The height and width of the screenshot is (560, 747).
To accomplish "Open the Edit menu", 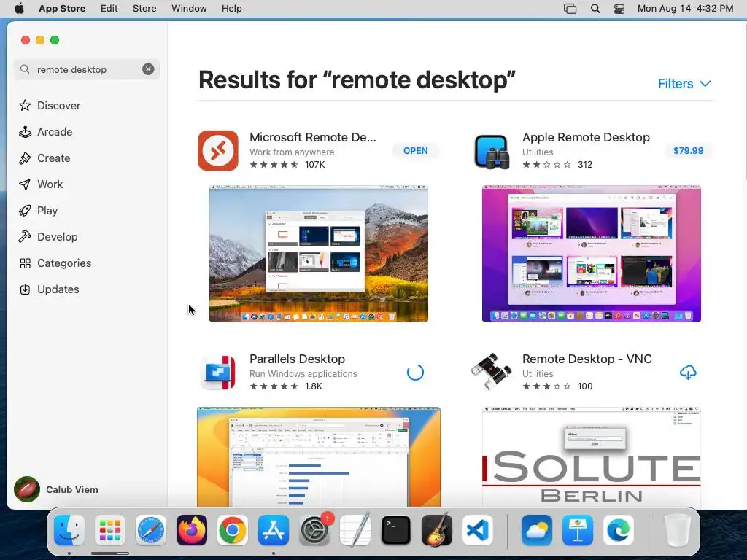I will 109,8.
